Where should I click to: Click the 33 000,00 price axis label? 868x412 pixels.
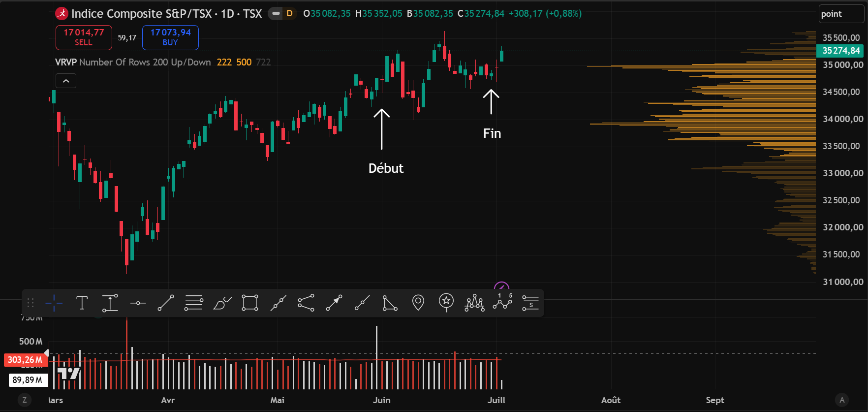(x=843, y=173)
